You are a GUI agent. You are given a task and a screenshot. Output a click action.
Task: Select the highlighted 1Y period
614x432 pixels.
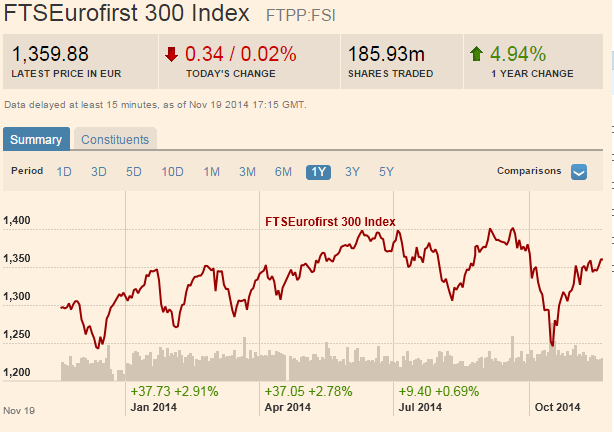pos(319,172)
